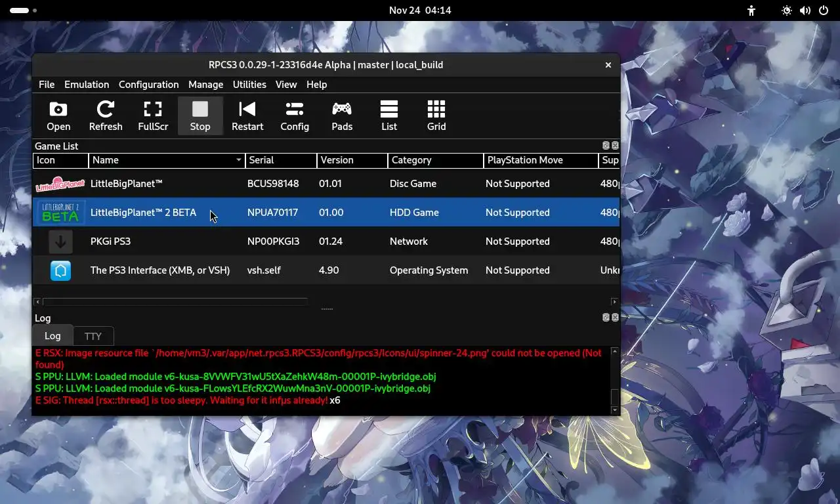Refresh the game list
The image size is (840, 504).
point(106,116)
